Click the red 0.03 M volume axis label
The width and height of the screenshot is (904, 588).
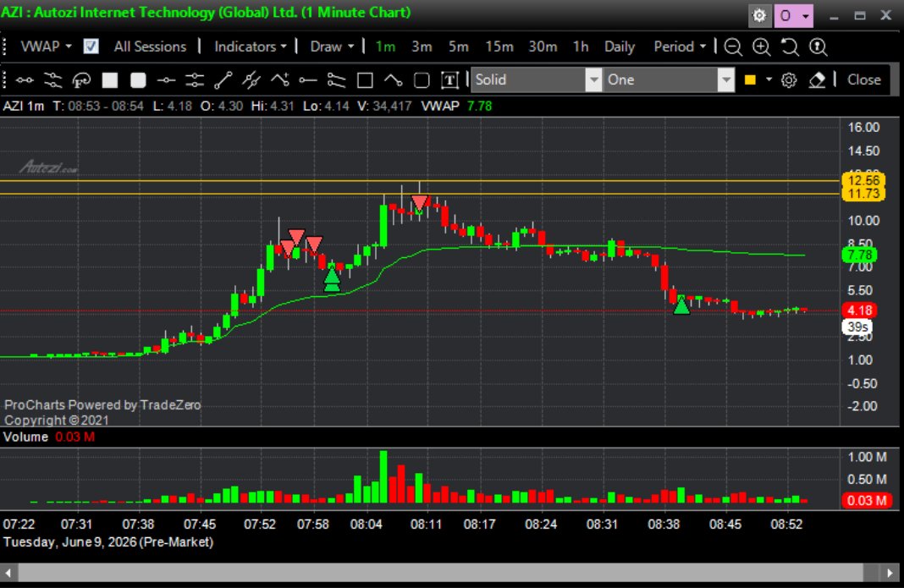click(x=867, y=500)
